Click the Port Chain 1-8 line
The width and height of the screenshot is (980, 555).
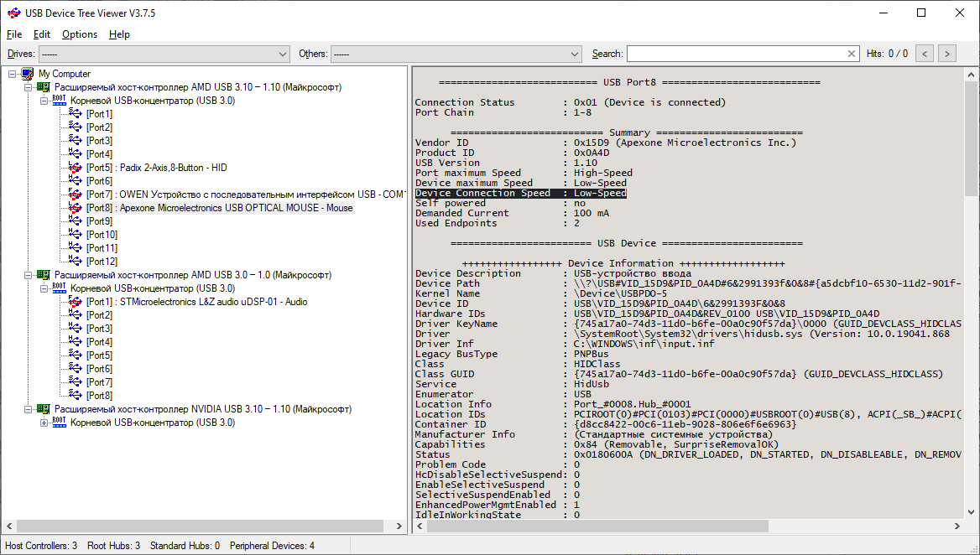click(x=503, y=112)
